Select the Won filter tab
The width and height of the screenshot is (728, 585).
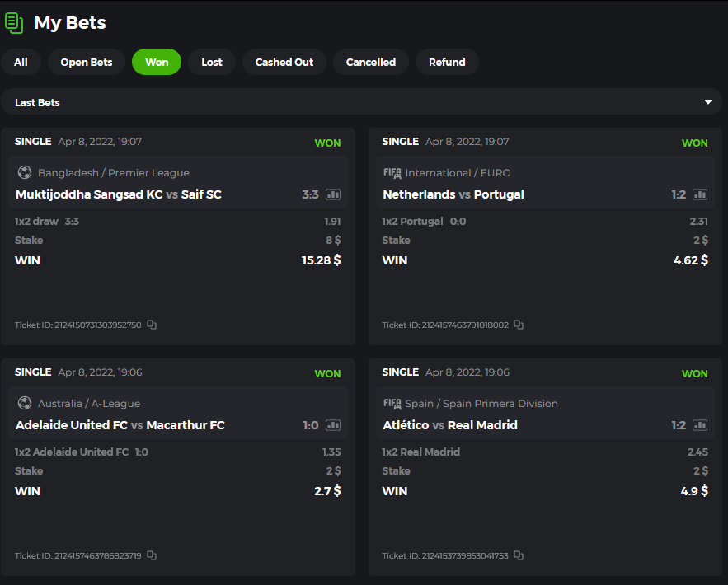pyautogui.click(x=157, y=62)
